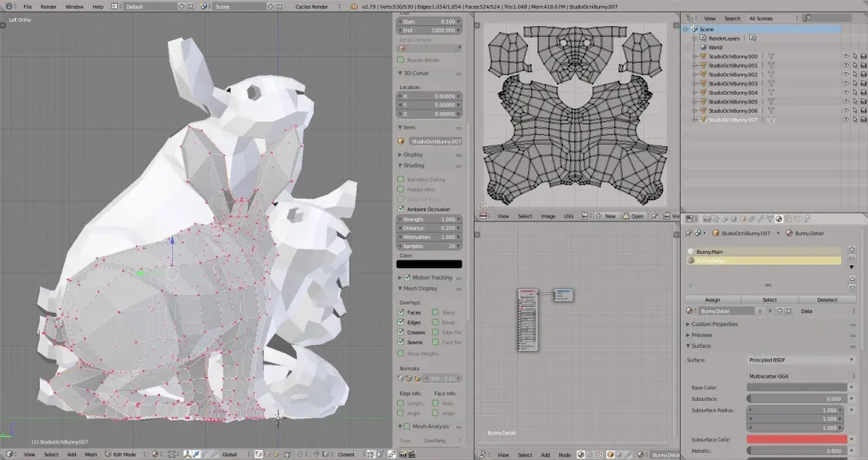Viewport: 868px width, 460px height.
Task: Select StudioOchiBunny.004 in the outliner
Action: (733, 93)
